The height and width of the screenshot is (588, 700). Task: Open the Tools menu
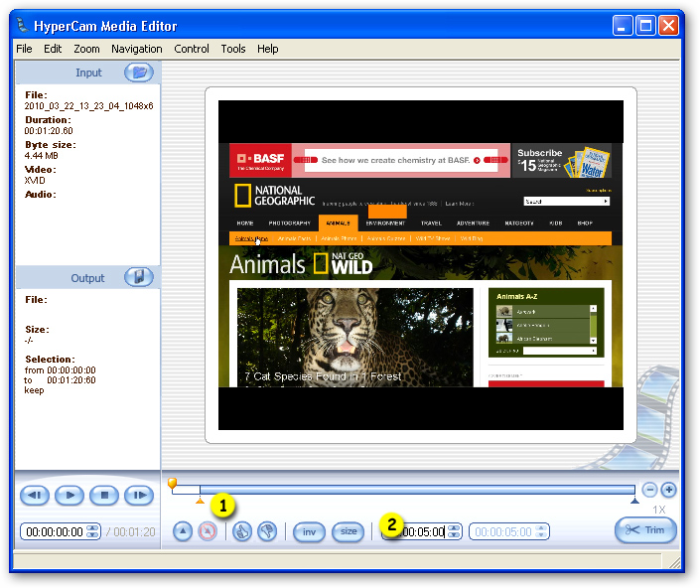click(233, 49)
